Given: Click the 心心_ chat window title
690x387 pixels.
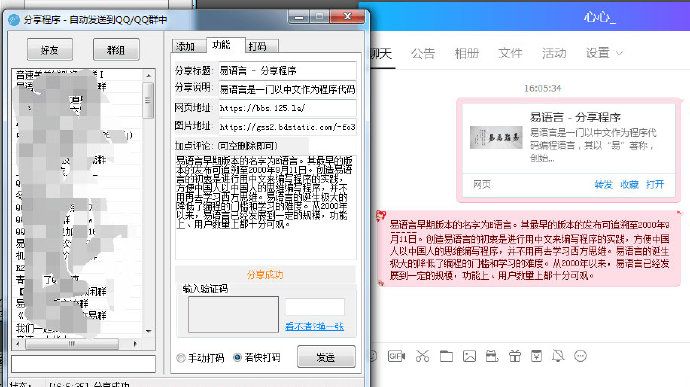Looking at the screenshot, I should click(600, 18).
